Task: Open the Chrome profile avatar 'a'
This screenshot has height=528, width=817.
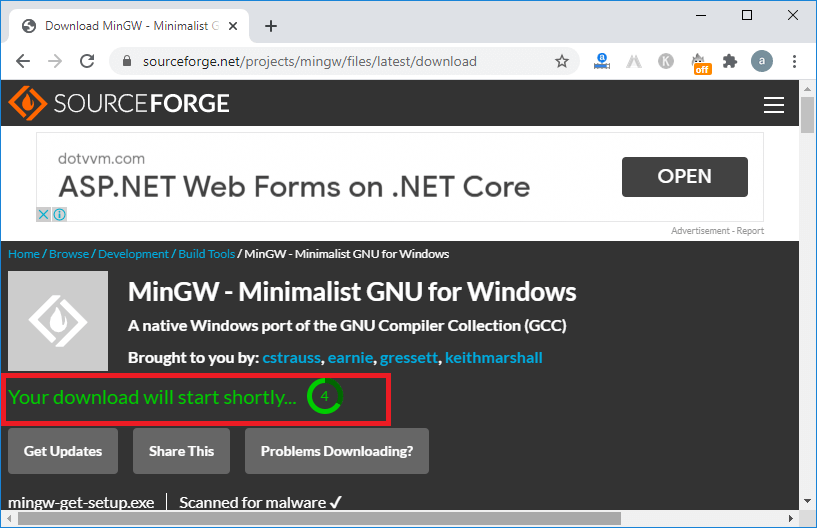Action: [762, 62]
